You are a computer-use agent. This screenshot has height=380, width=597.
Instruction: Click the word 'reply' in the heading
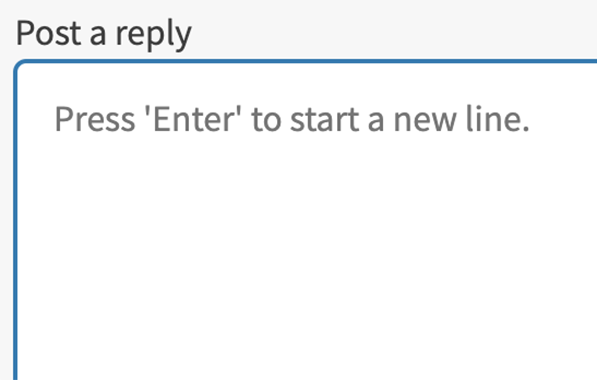(153, 35)
